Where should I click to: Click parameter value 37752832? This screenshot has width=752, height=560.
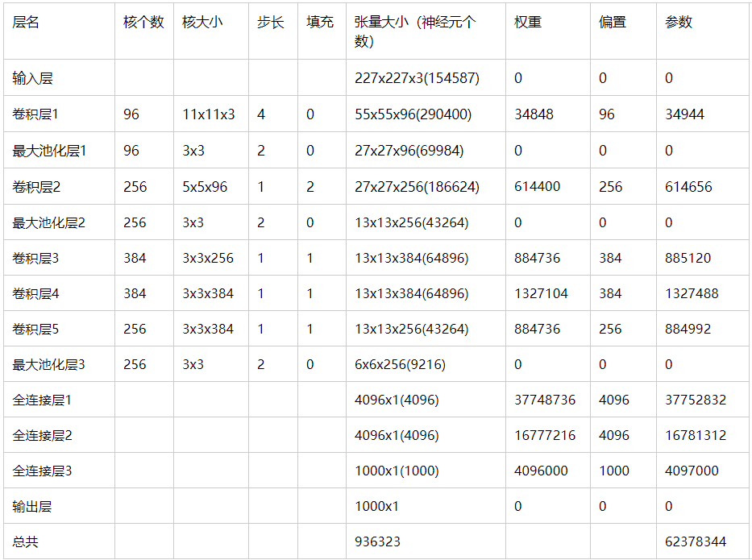696,400
